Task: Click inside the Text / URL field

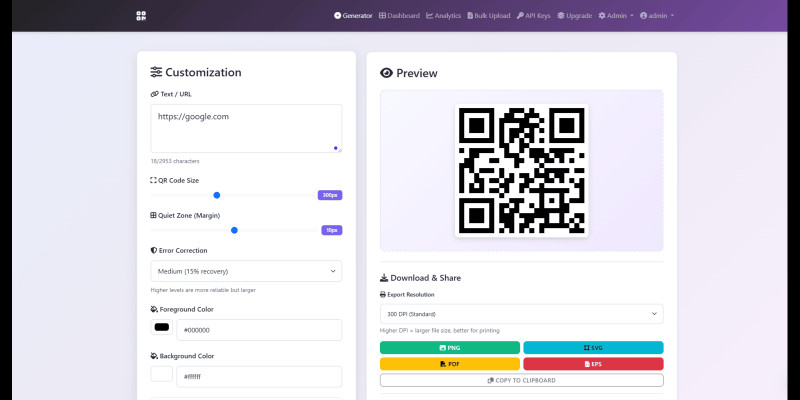Action: tap(245, 128)
